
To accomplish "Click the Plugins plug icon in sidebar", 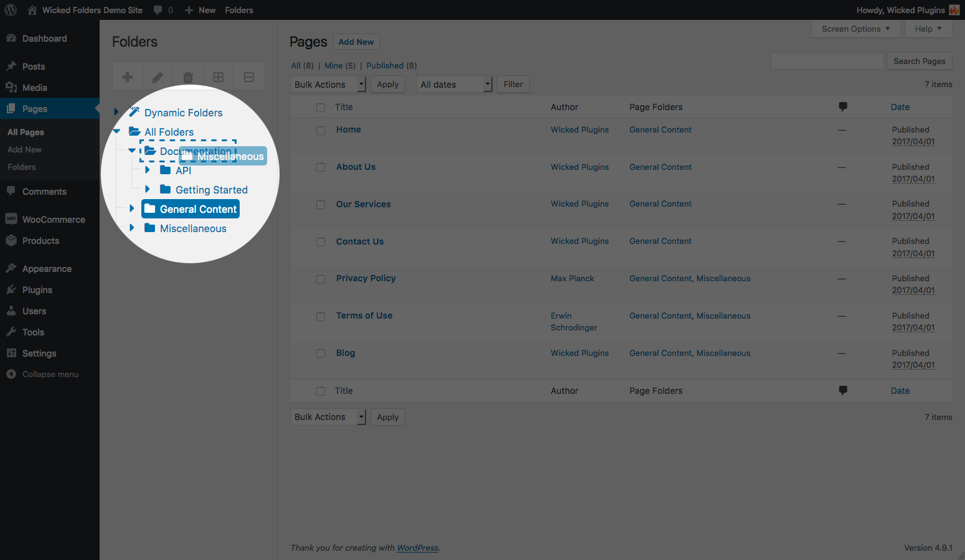I will click(11, 289).
